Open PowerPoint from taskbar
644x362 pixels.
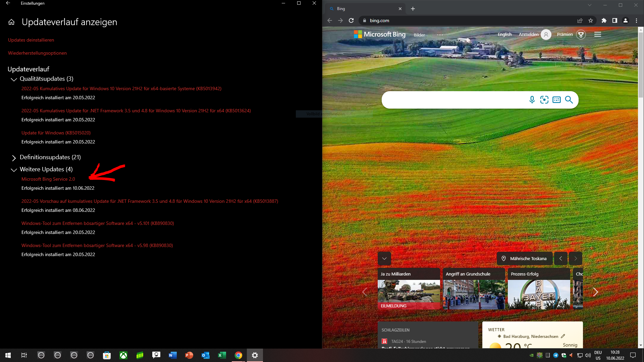point(189,355)
